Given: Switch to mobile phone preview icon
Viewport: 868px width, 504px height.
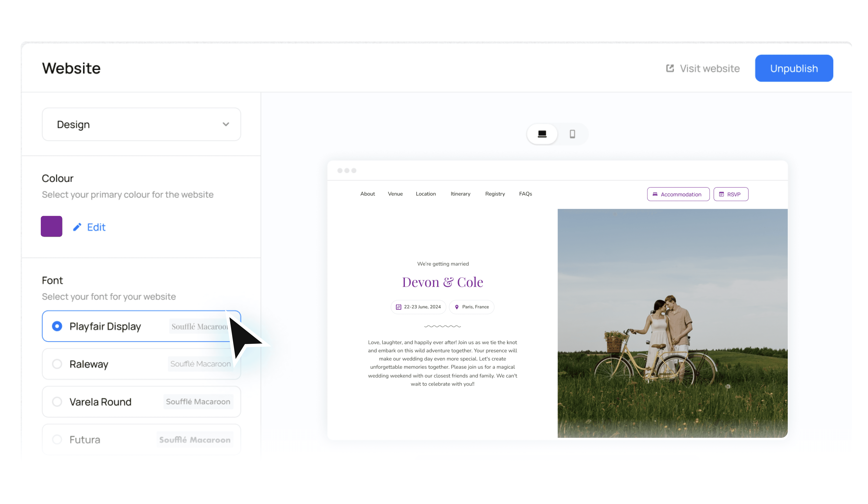Looking at the screenshot, I should point(572,134).
